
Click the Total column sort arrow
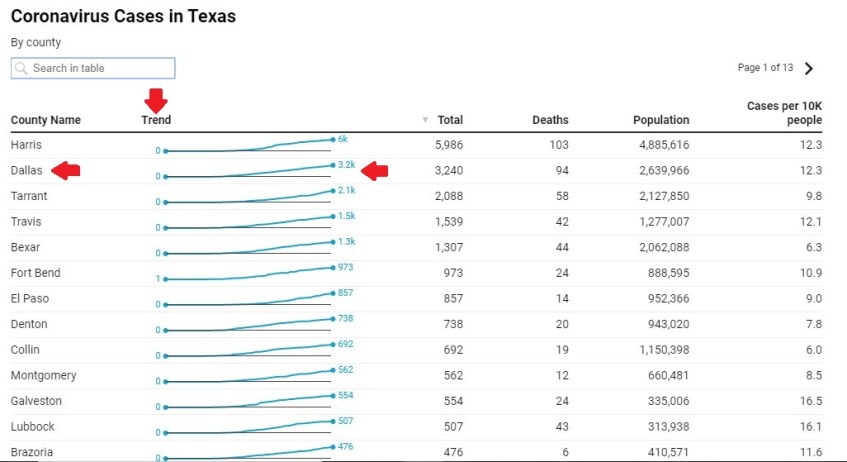point(425,120)
